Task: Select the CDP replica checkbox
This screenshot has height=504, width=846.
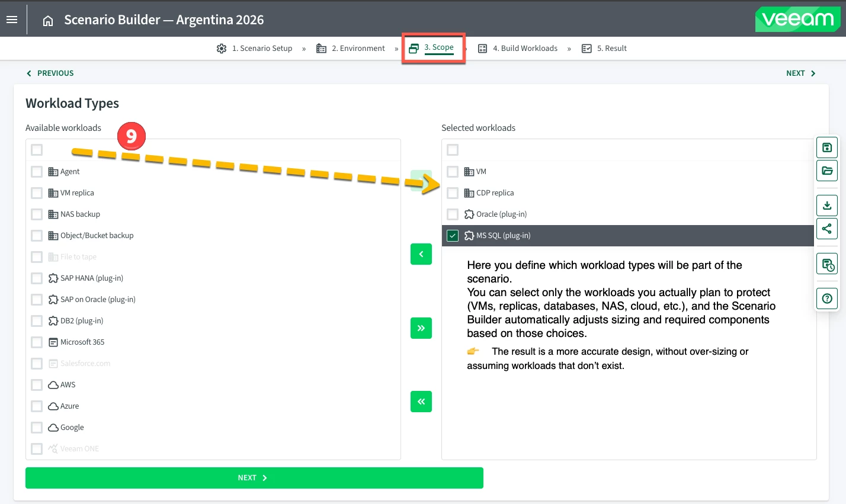Action: click(453, 193)
